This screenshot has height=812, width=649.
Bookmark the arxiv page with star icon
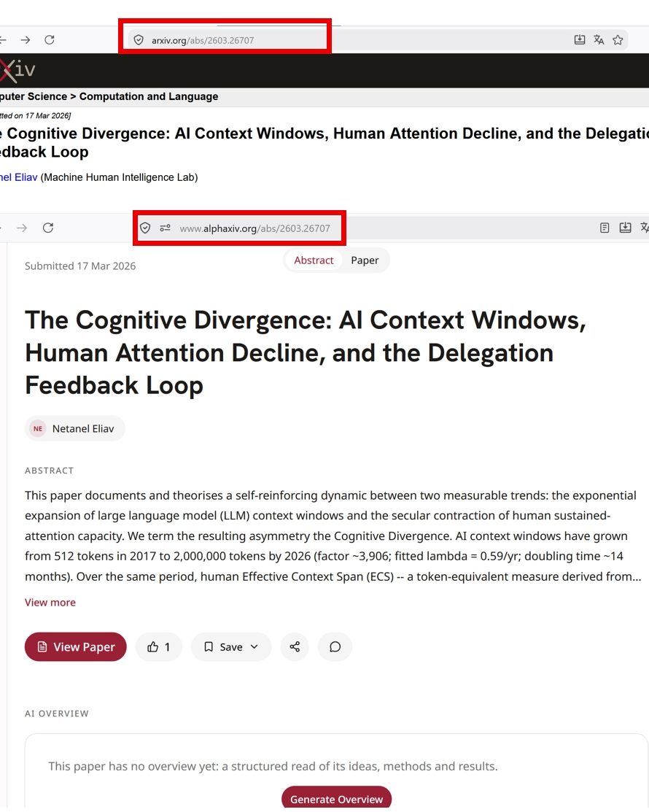(x=618, y=40)
